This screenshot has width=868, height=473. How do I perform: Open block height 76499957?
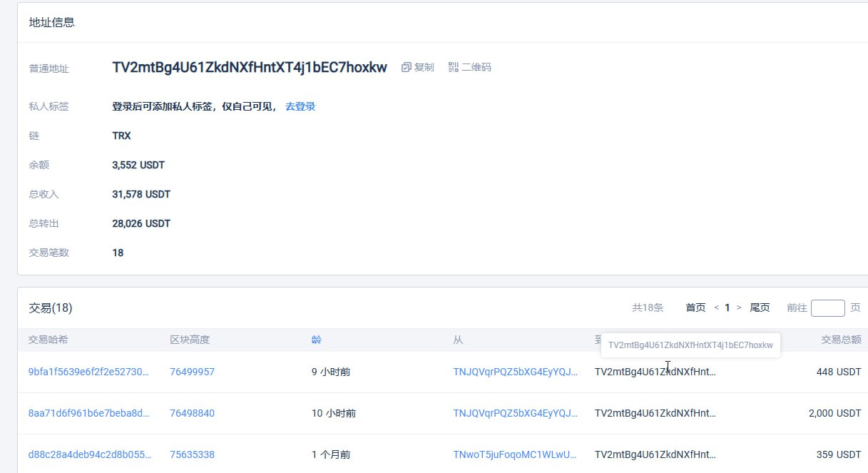192,372
